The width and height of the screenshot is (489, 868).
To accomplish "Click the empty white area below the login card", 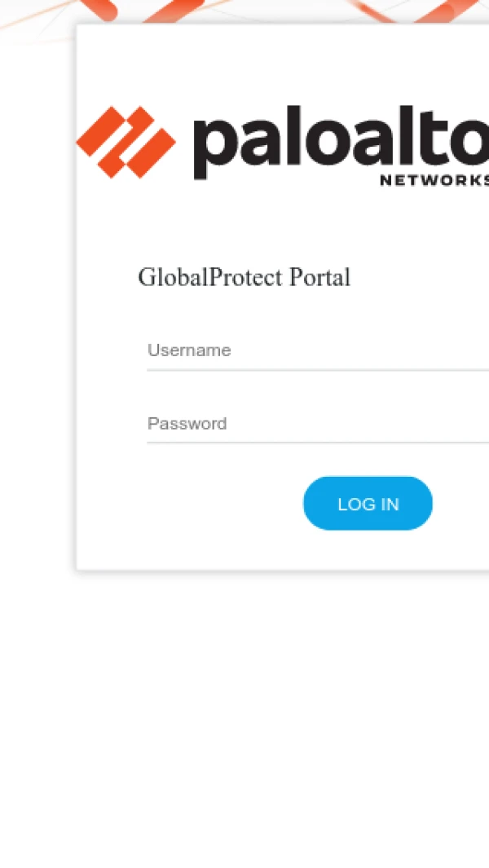I will click(x=244, y=717).
